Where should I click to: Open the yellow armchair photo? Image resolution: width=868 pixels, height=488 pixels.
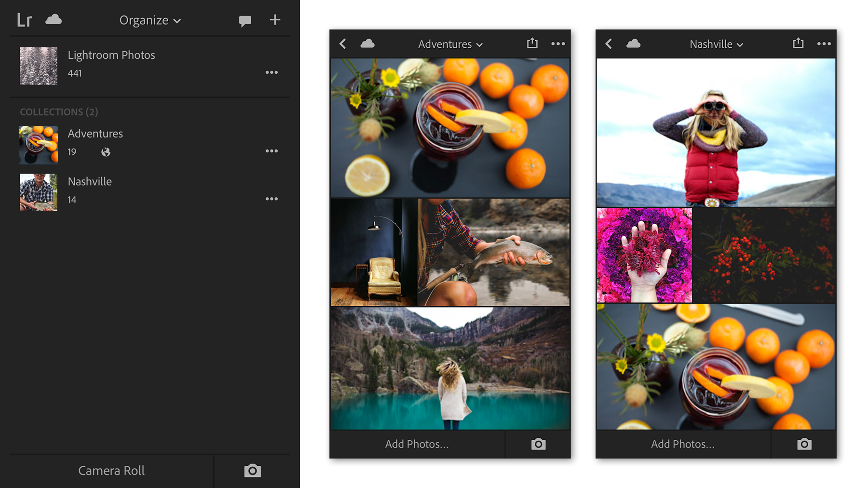pos(374,252)
